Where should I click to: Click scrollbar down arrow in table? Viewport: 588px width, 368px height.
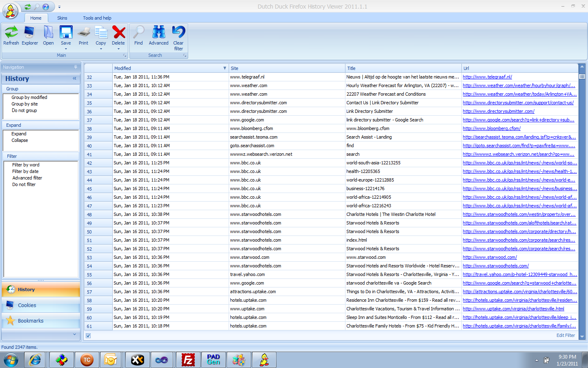[582, 337]
